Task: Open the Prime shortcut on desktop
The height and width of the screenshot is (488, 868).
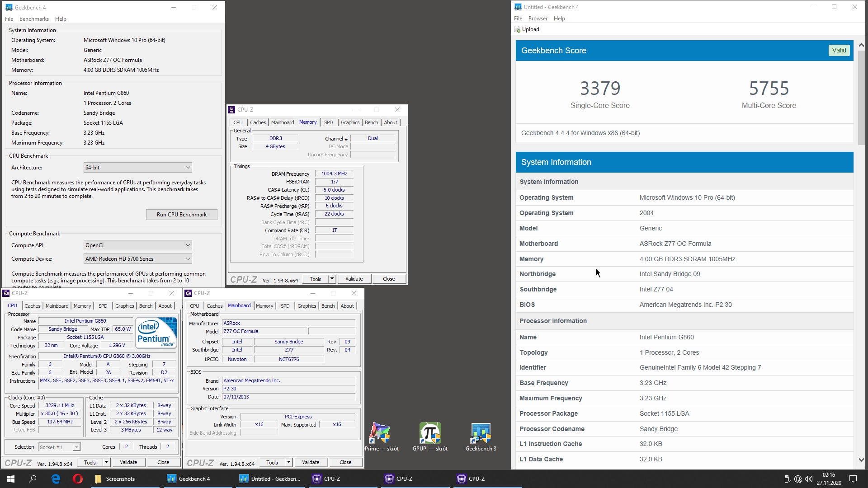Action: [x=381, y=436]
